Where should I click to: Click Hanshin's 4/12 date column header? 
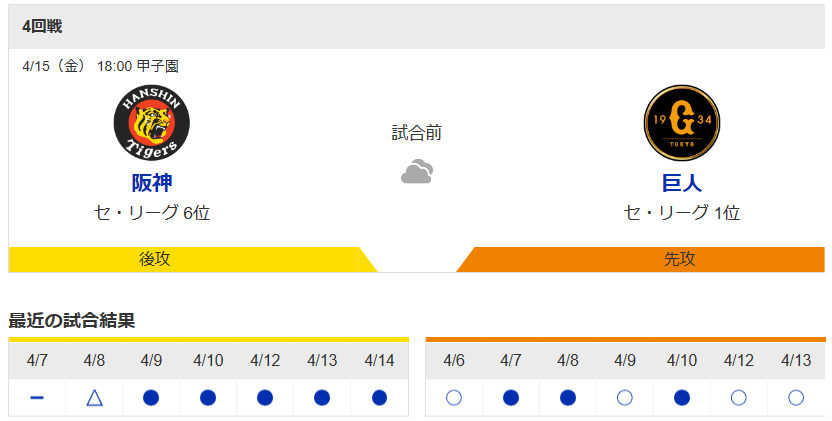(x=265, y=360)
